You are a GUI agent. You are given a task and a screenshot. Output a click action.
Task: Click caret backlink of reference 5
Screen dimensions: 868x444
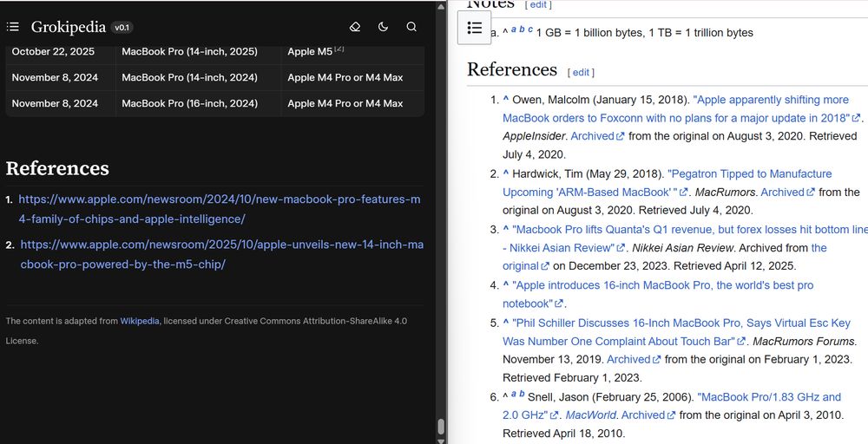pyautogui.click(x=505, y=323)
